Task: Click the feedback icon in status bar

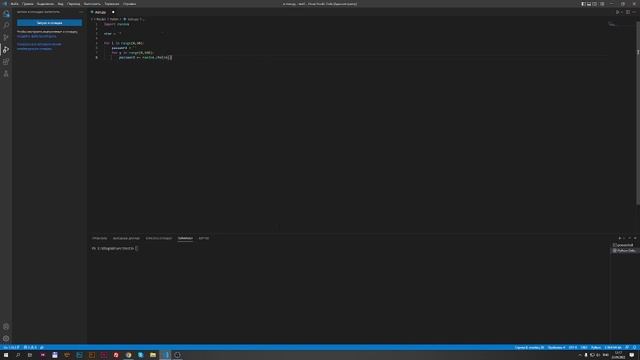Action: (627, 347)
